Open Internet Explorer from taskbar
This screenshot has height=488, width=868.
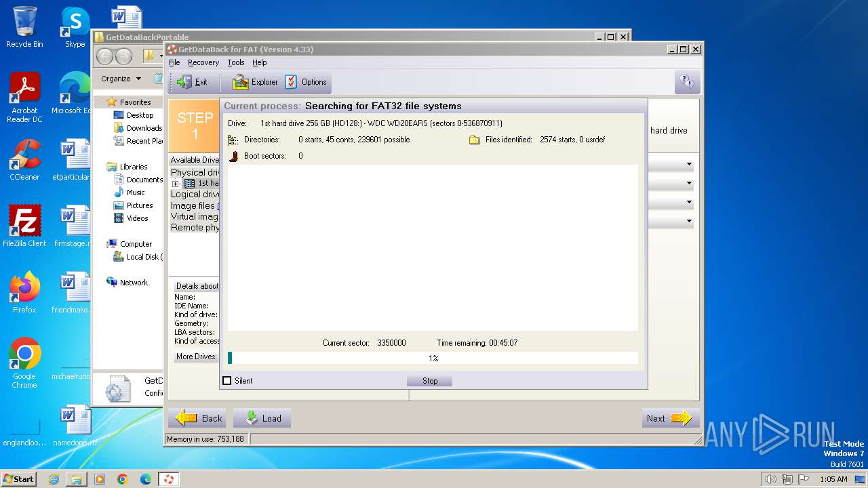[54, 479]
